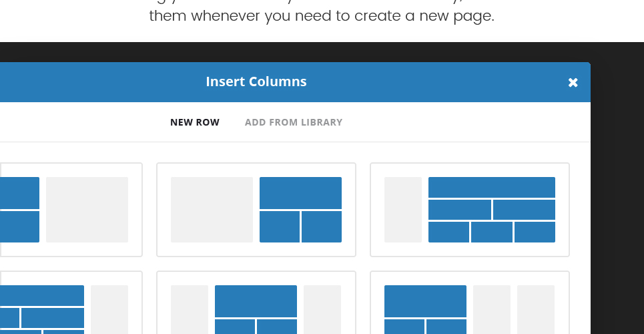Click the wide gray column left of the nested blue half
Image resolution: width=644 pixels, height=334 pixels.
(x=212, y=210)
